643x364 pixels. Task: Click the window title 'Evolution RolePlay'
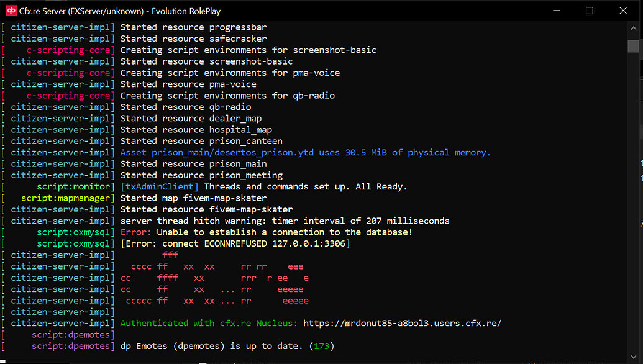pos(186,11)
